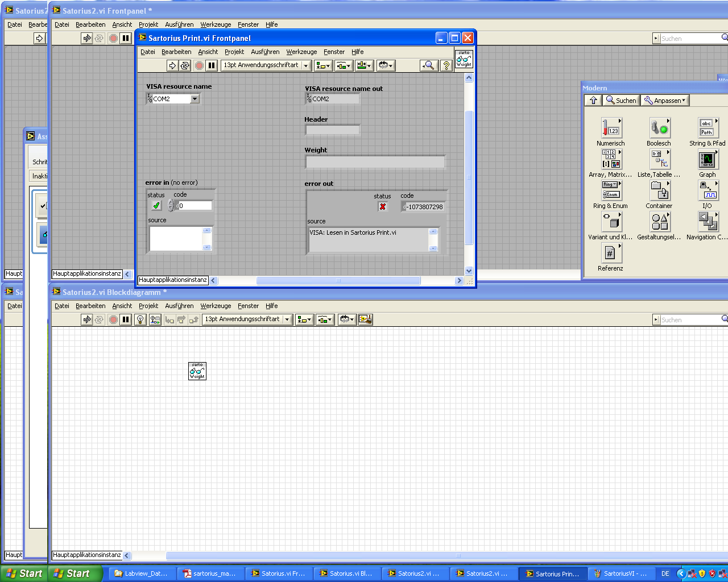This screenshot has height=582, width=728.
Task: Click Suchen button in Modern palette
Action: [x=621, y=101]
